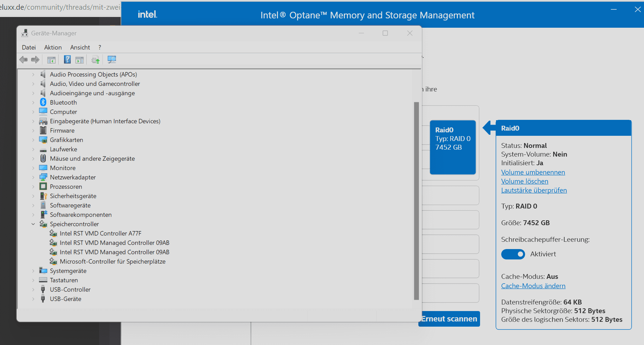Select Intel RST VMD Controller A77F
Image resolution: width=644 pixels, height=345 pixels.
click(101, 233)
